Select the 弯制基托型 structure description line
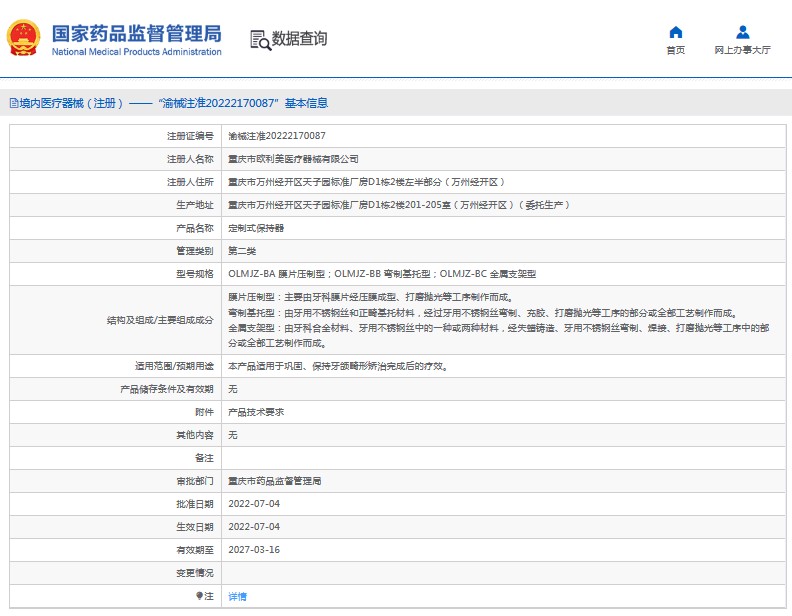 click(483, 313)
